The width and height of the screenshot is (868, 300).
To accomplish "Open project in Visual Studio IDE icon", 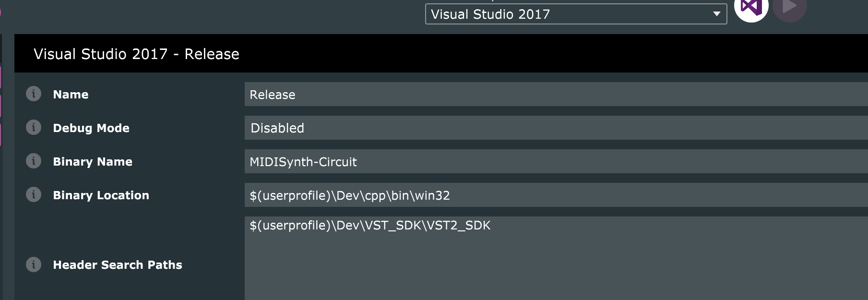I will click(751, 8).
